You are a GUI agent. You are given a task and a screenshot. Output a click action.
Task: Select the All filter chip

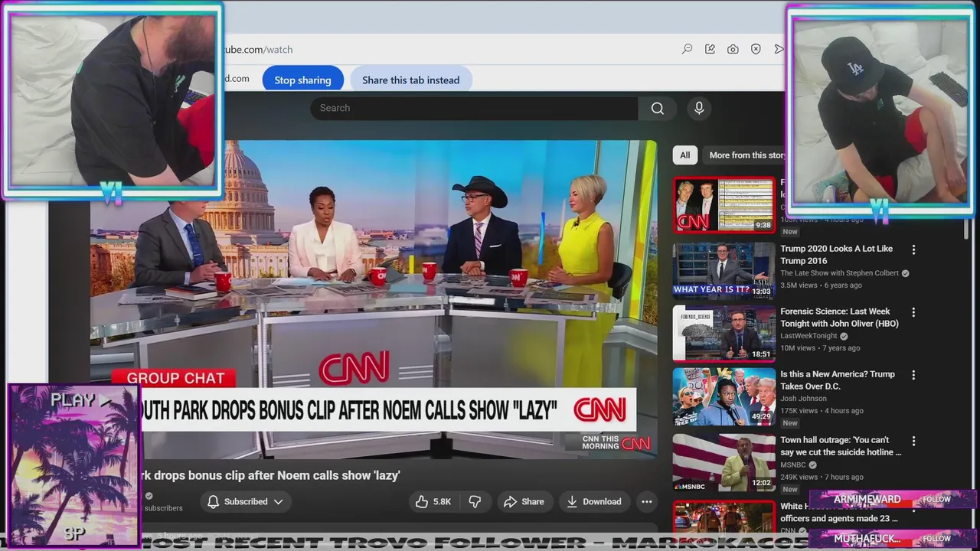coord(684,155)
